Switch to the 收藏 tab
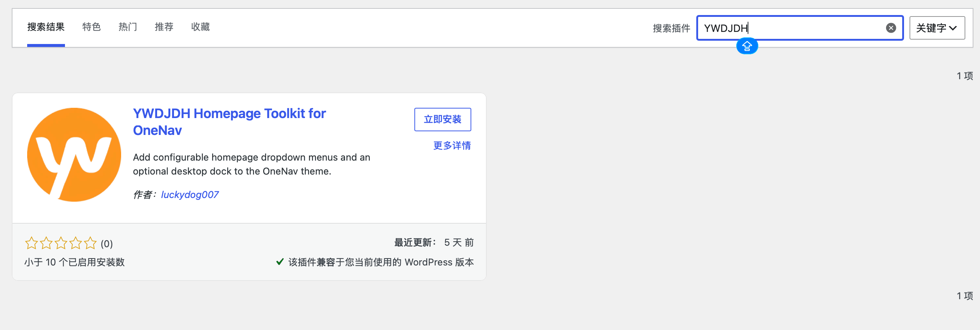The width and height of the screenshot is (980, 330). point(200,27)
